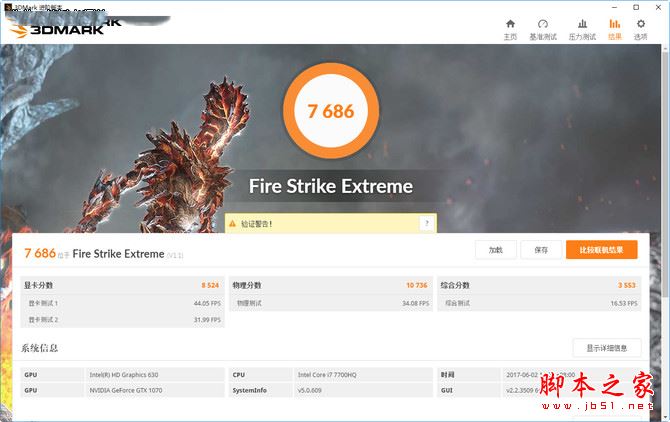Open the Home (主页) tab

[510, 29]
